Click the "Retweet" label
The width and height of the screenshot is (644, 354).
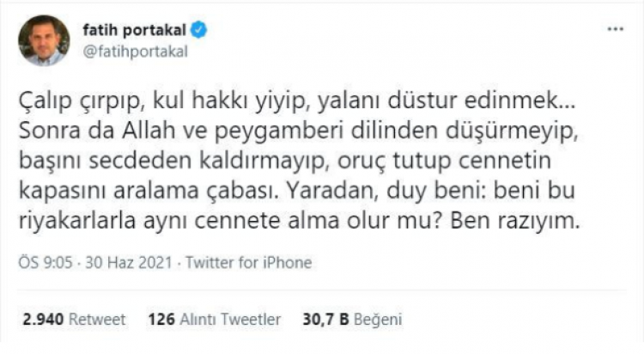point(96,320)
